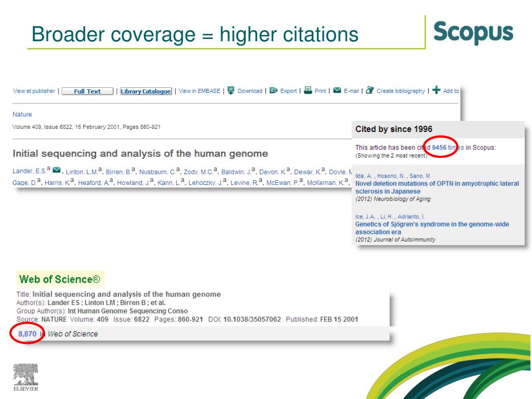Image resolution: width=532 pixels, height=399 pixels.
Task: Click (2012) Neurobiology of Aging text
Action: coord(393,199)
